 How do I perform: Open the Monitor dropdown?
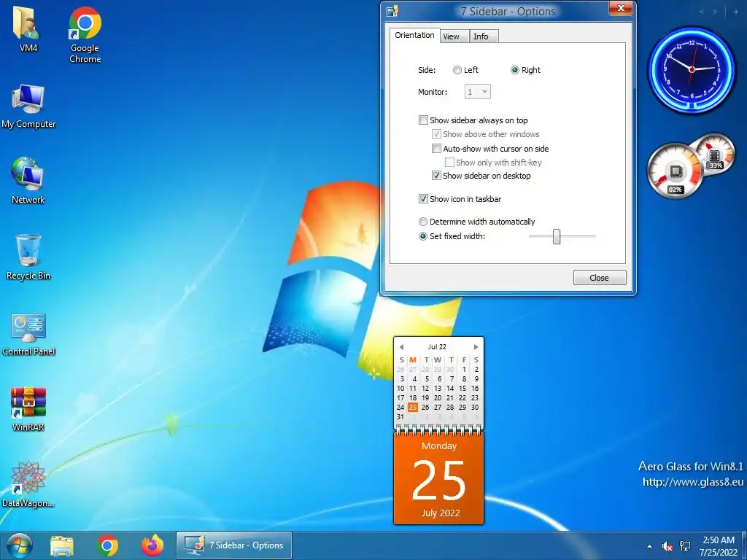pos(477,92)
